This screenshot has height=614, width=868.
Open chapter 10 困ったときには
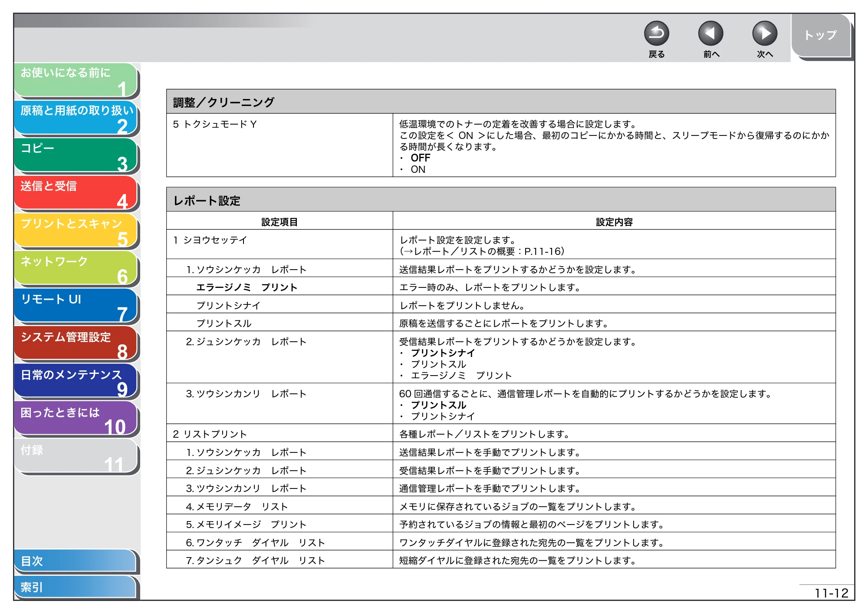coord(76,419)
